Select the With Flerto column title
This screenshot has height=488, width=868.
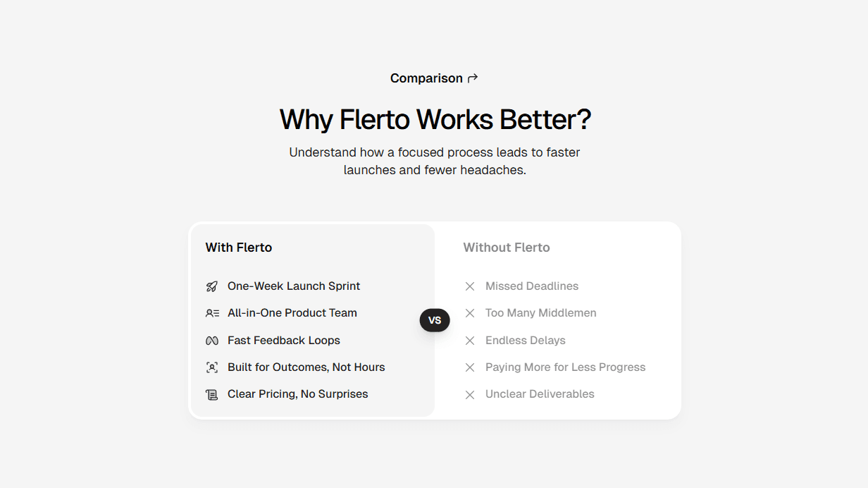point(238,248)
